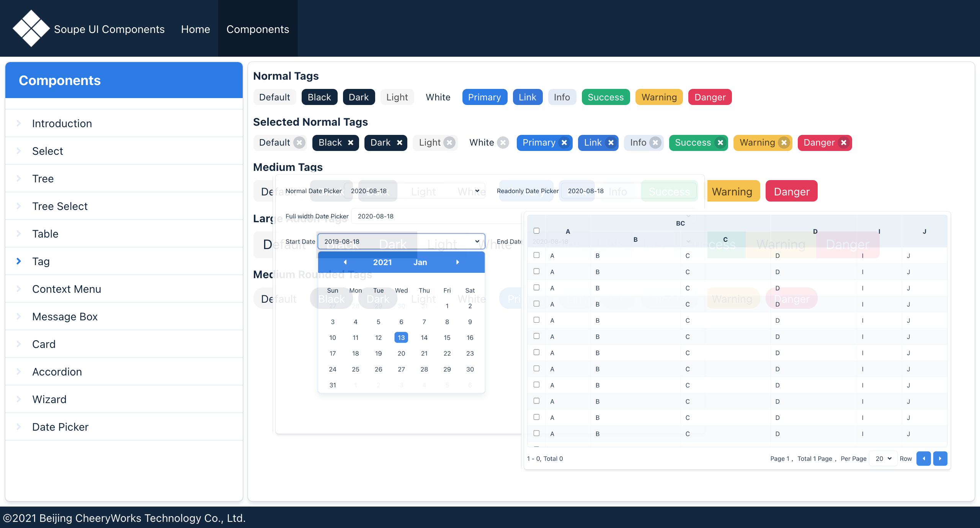Open the Start Date picker dropdown
This screenshot has height=528, width=980.
click(477, 241)
